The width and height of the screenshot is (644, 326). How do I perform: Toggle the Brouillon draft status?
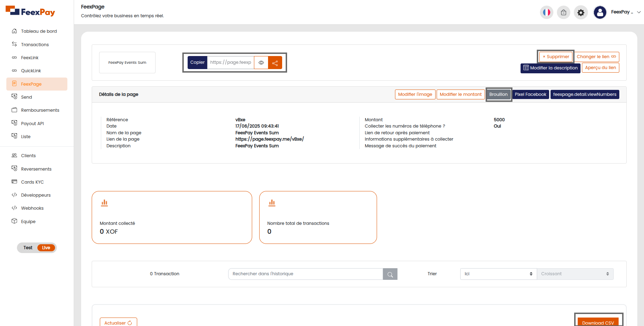(x=498, y=94)
